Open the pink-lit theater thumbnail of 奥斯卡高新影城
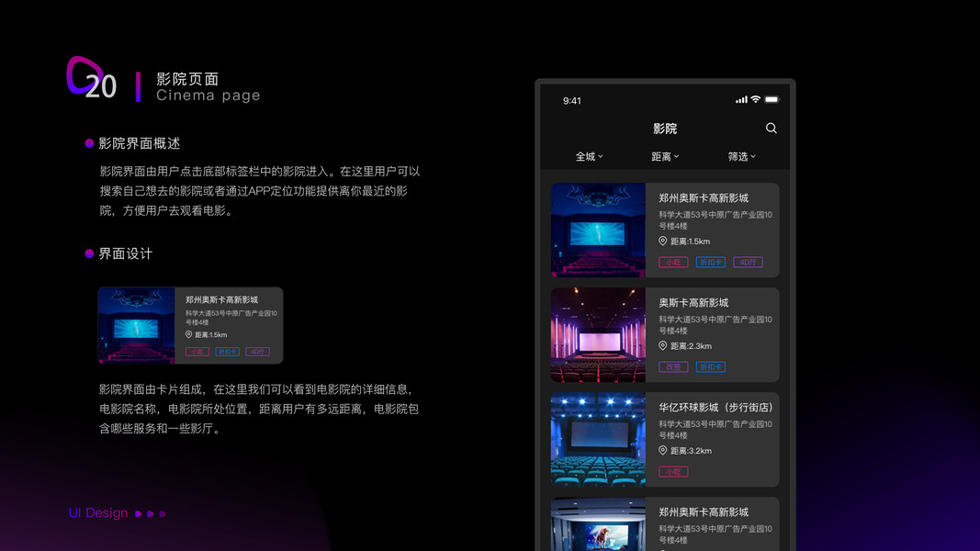This screenshot has height=551, width=980. point(598,335)
